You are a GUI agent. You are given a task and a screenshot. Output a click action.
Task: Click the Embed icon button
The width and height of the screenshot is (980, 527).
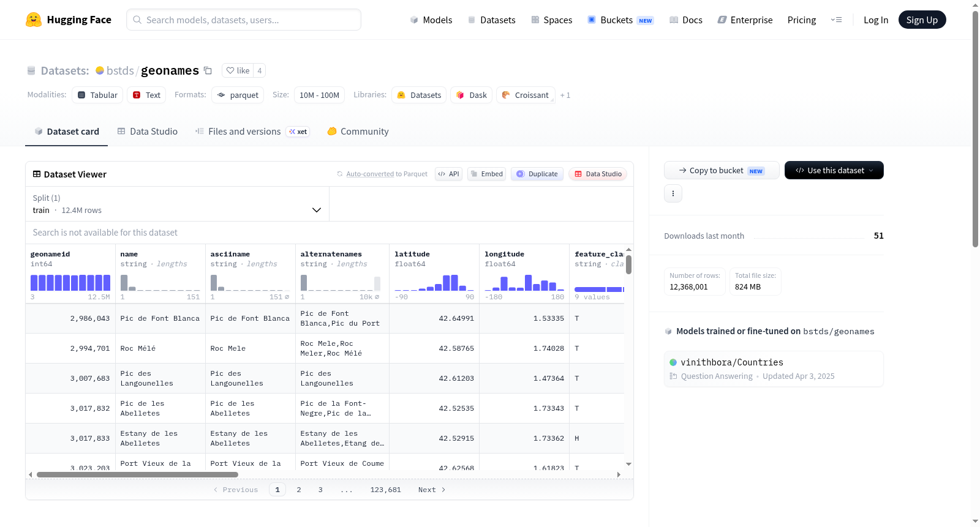487,174
